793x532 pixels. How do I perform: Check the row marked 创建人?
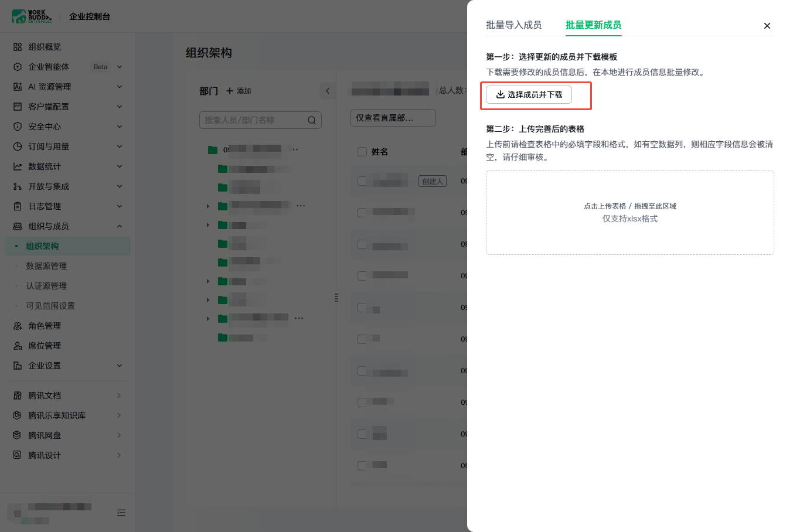coord(362,181)
